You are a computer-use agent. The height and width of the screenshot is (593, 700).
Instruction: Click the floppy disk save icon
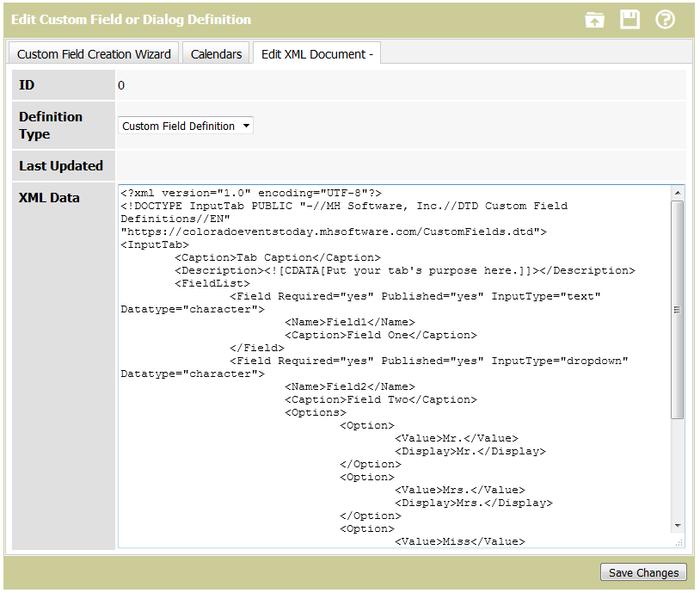[630, 20]
